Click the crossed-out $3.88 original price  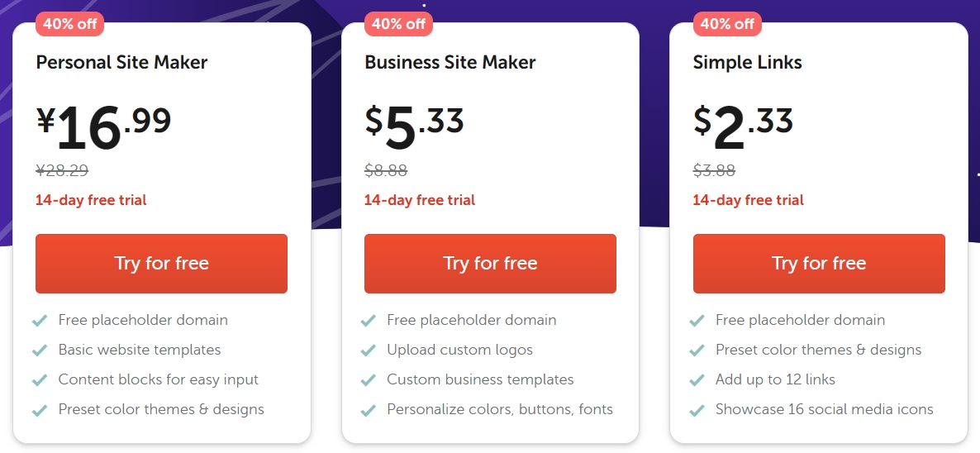[x=714, y=170]
